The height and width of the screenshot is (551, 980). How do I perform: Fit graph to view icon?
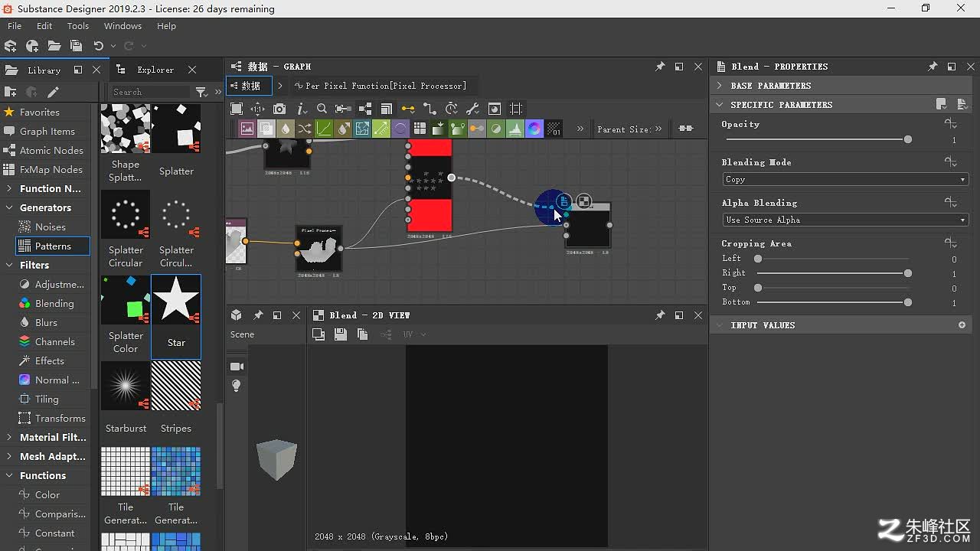[237, 109]
